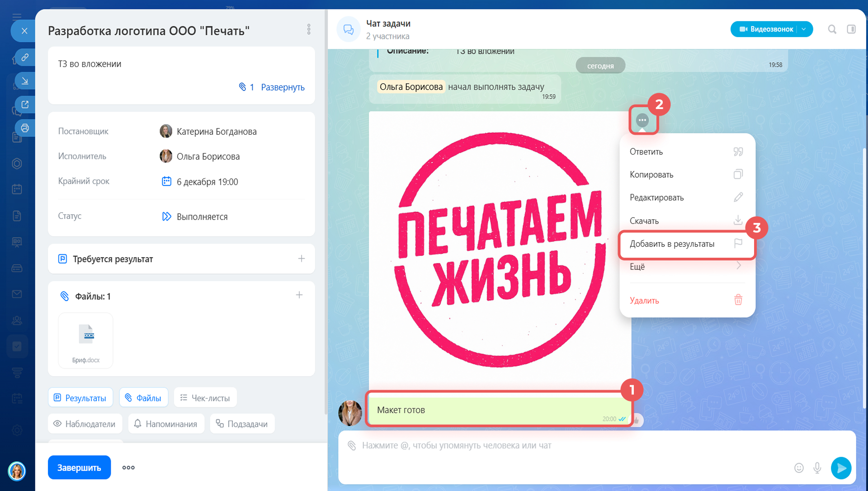868x491 pixels.
Task: Expand the Ещё submenu
Action: (686, 267)
